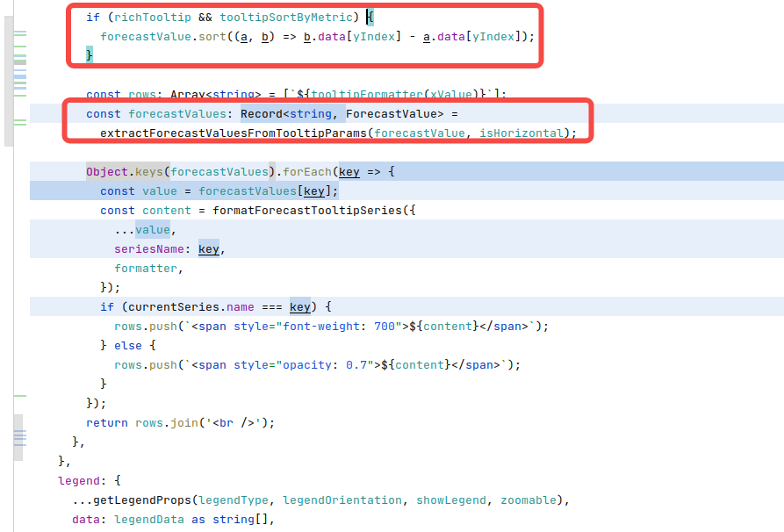Click extractForecastValuesFromTooltipParams function call
This screenshot has width=784, height=532.
coord(234,133)
